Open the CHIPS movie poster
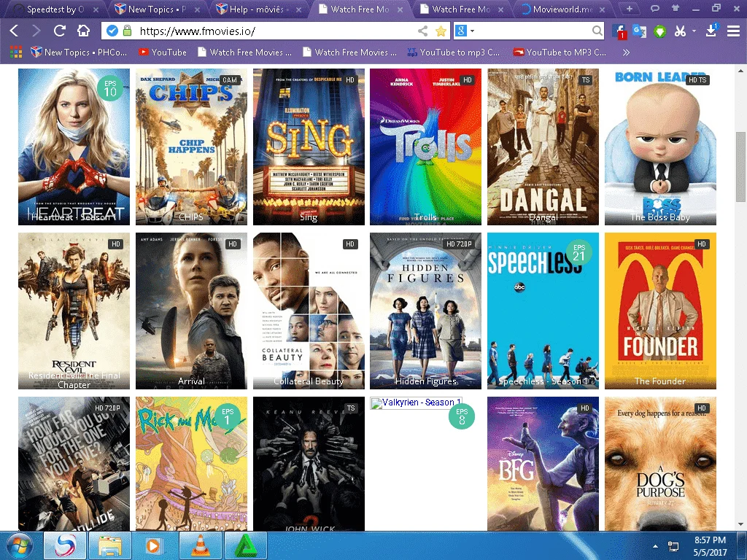747x560 pixels. click(191, 147)
